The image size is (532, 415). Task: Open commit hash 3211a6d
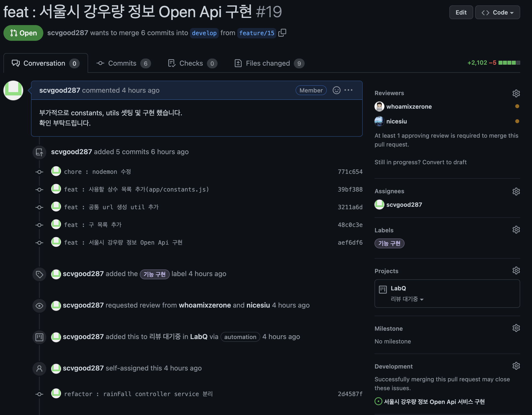tap(350, 207)
